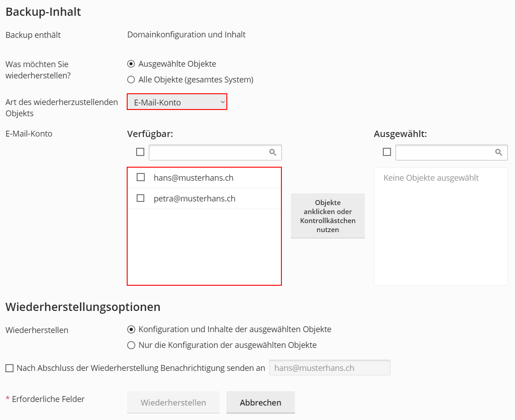Choose Alle Objekte (gesamtes System) radio option

(x=131, y=80)
